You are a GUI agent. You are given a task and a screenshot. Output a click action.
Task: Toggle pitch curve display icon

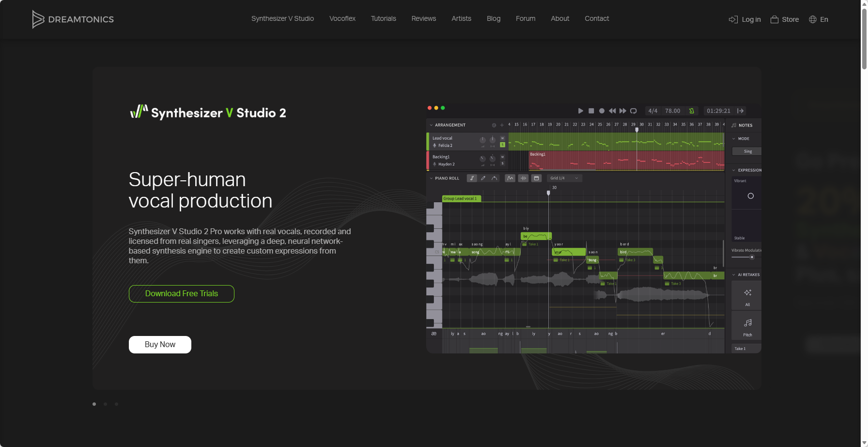(x=510, y=178)
